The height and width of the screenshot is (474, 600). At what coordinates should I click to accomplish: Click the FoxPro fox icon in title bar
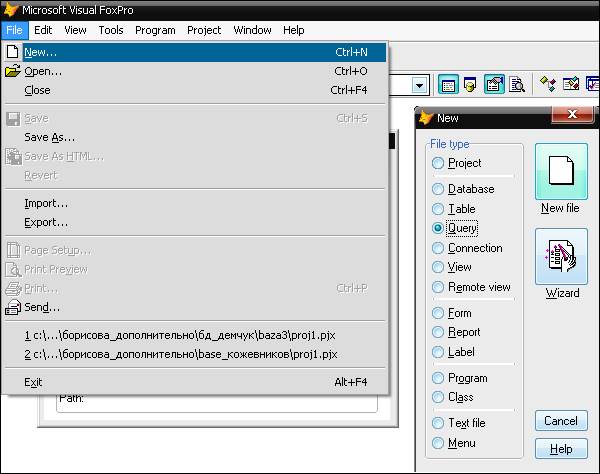[10, 10]
